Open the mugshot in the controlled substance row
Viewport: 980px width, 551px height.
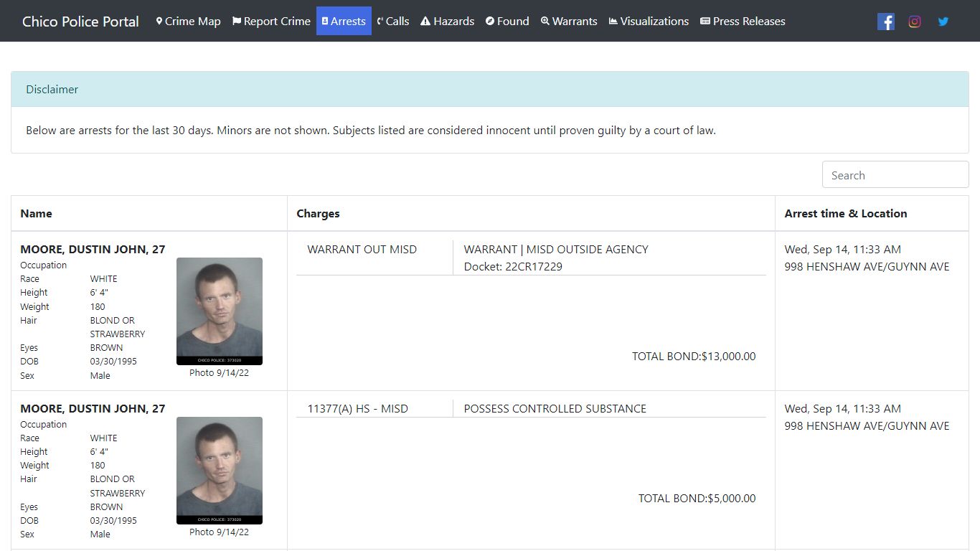tap(220, 471)
